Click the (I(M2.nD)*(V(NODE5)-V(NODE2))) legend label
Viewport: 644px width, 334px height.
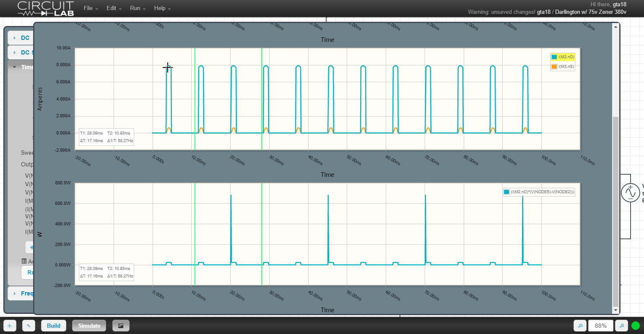click(x=543, y=192)
